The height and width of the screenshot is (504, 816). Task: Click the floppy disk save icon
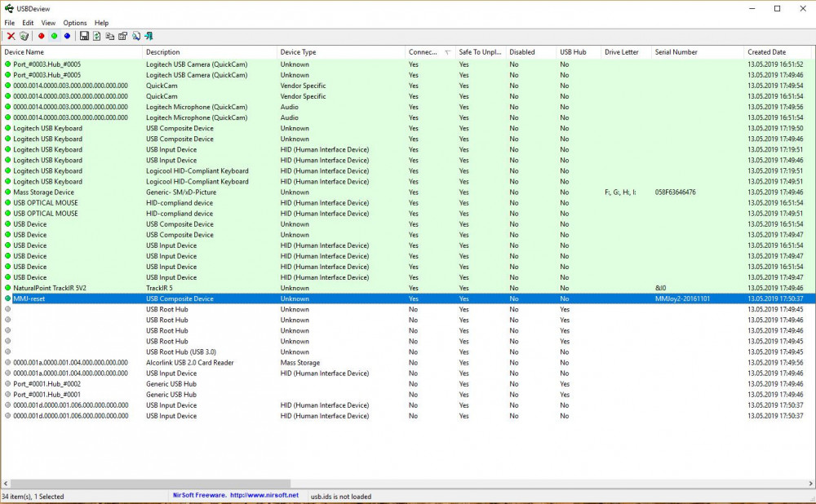[84, 36]
